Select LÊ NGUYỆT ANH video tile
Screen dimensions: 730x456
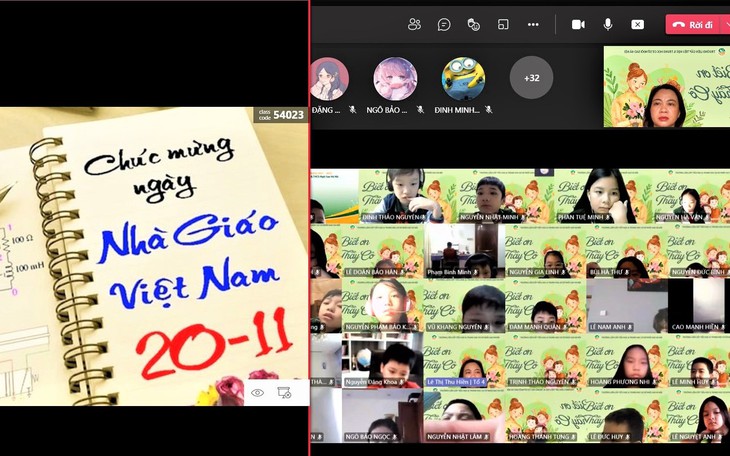coord(699,416)
